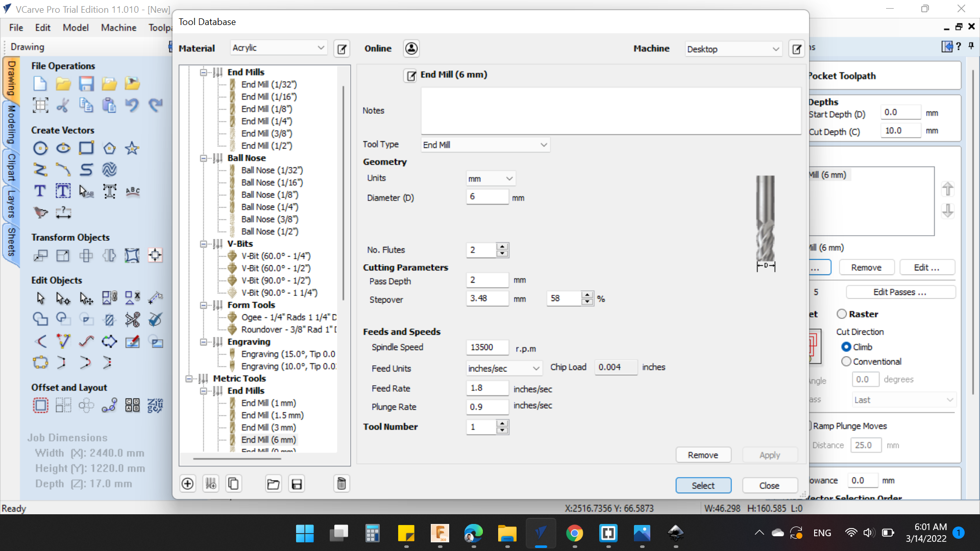Click Add New Tool plus icon
Image resolution: width=980 pixels, height=551 pixels.
pos(188,484)
